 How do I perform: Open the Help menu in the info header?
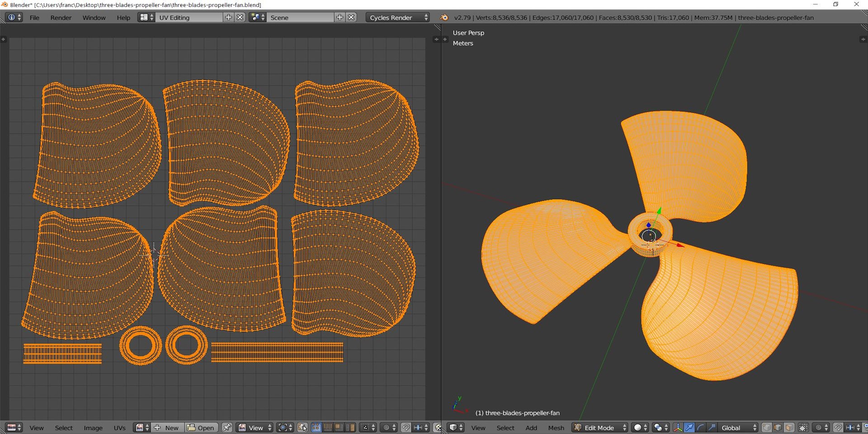click(123, 18)
